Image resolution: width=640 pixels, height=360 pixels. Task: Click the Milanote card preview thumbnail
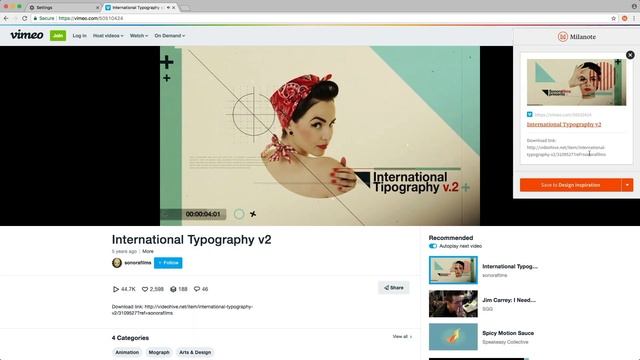[x=576, y=82]
